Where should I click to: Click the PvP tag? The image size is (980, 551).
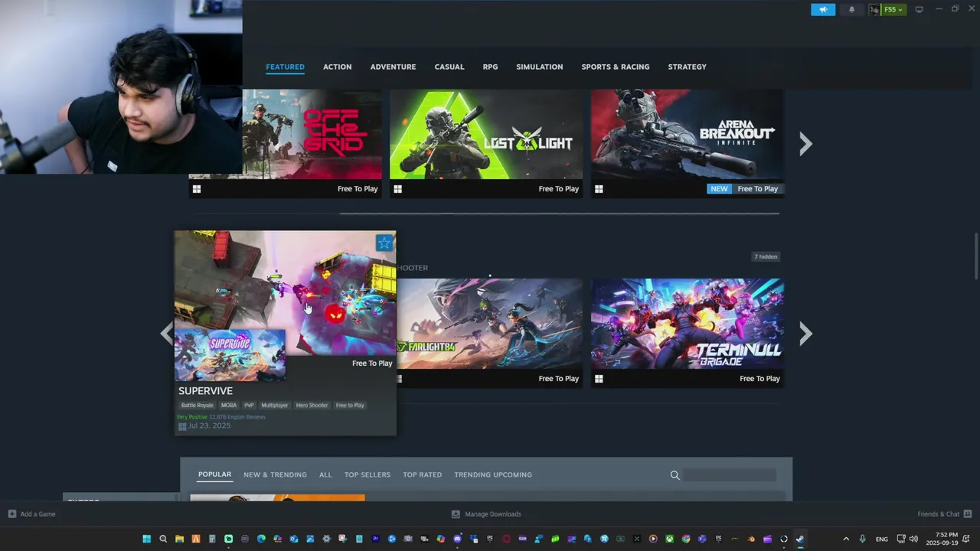click(x=249, y=405)
